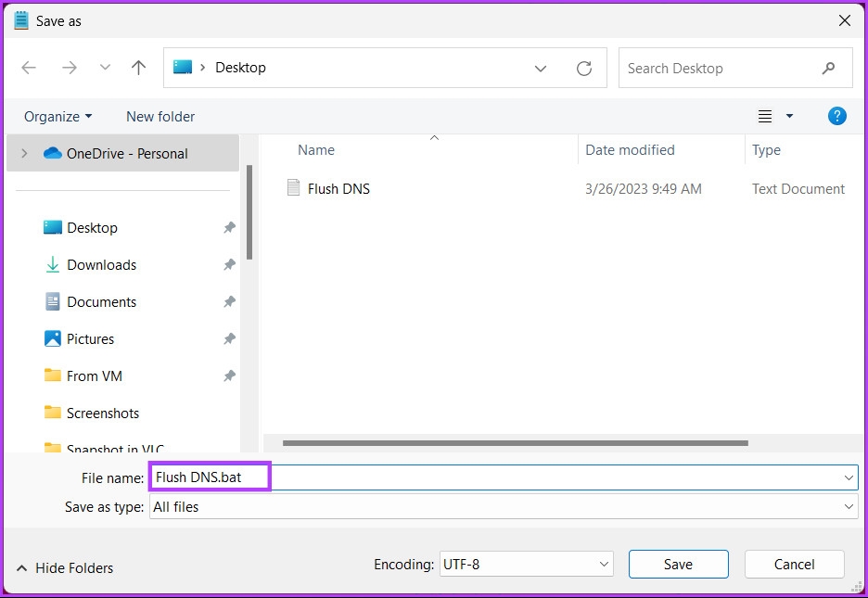Click the Back navigation arrow
The height and width of the screenshot is (598, 868).
click(28, 67)
